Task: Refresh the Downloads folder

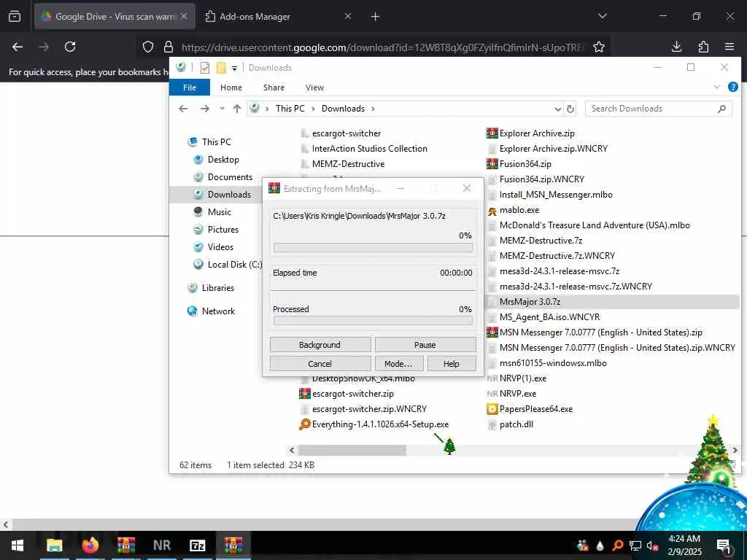Action: (x=570, y=109)
